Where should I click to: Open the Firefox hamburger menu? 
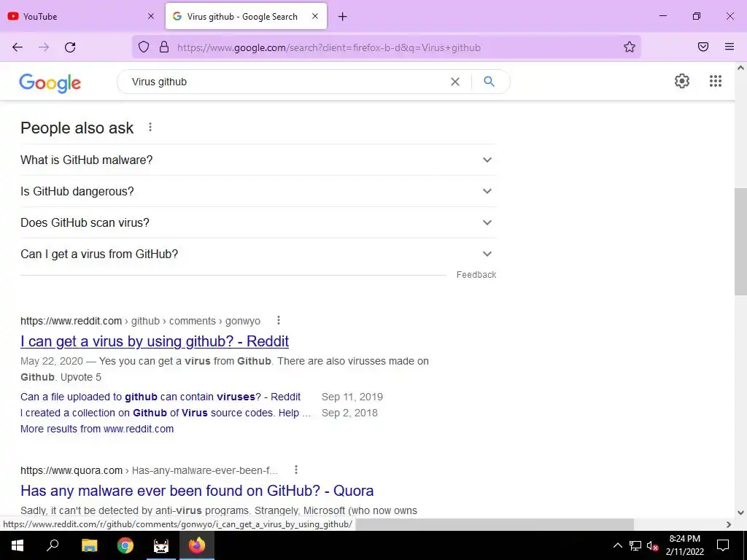click(x=729, y=47)
